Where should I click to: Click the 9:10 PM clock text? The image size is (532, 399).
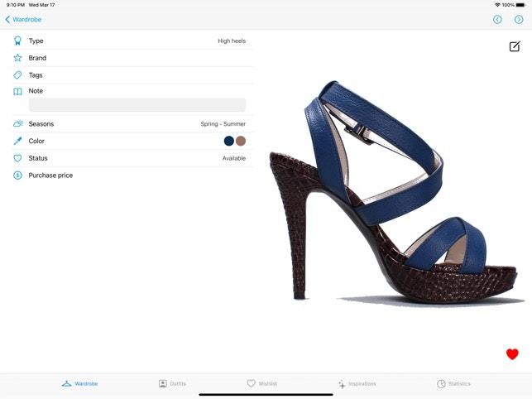[16, 5]
